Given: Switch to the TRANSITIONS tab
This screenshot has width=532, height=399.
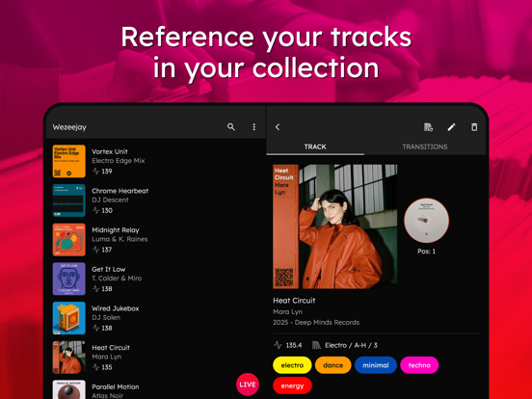Looking at the screenshot, I should pos(425,146).
